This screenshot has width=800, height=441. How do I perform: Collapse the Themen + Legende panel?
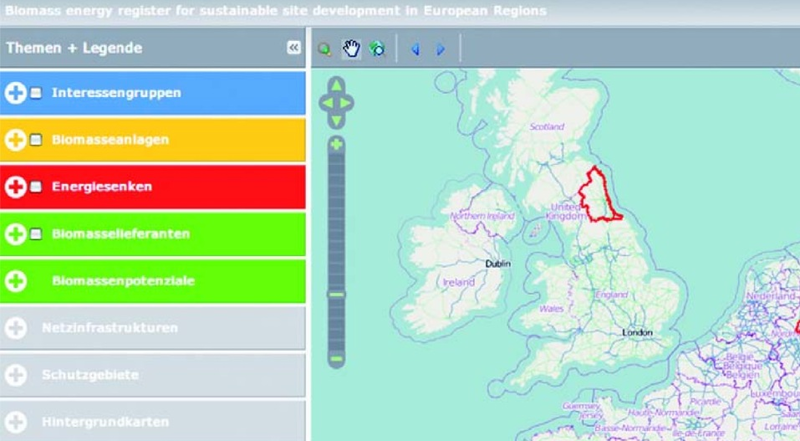[x=293, y=47]
